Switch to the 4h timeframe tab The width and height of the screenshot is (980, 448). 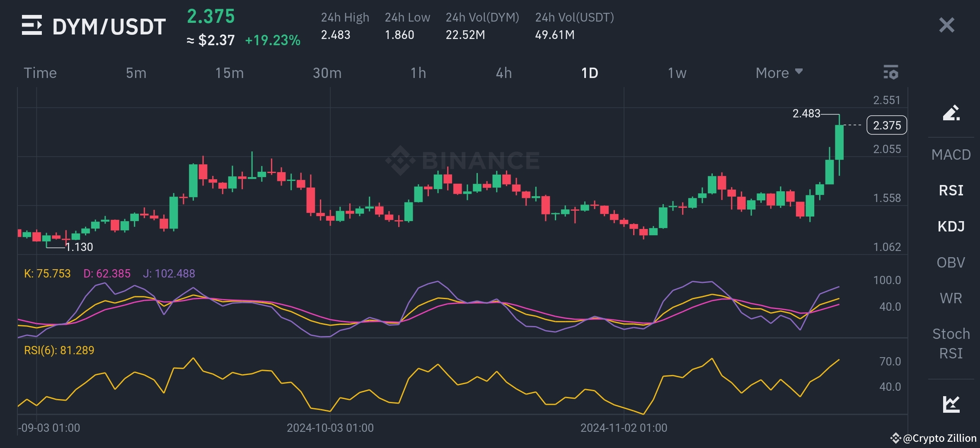(504, 73)
